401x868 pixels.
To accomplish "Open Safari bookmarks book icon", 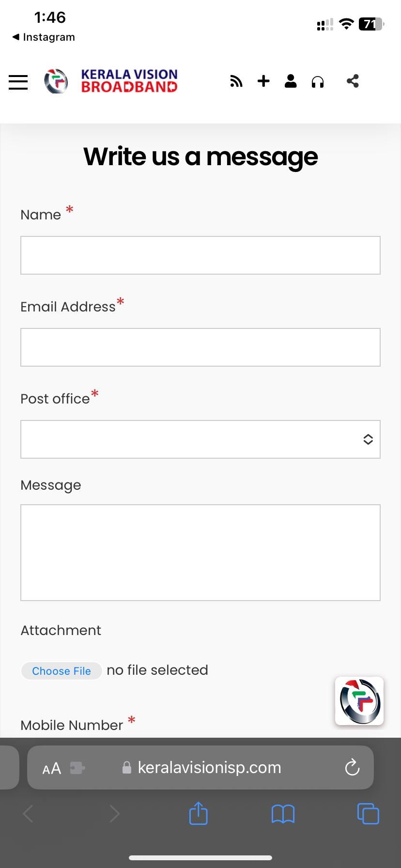I will 283,814.
